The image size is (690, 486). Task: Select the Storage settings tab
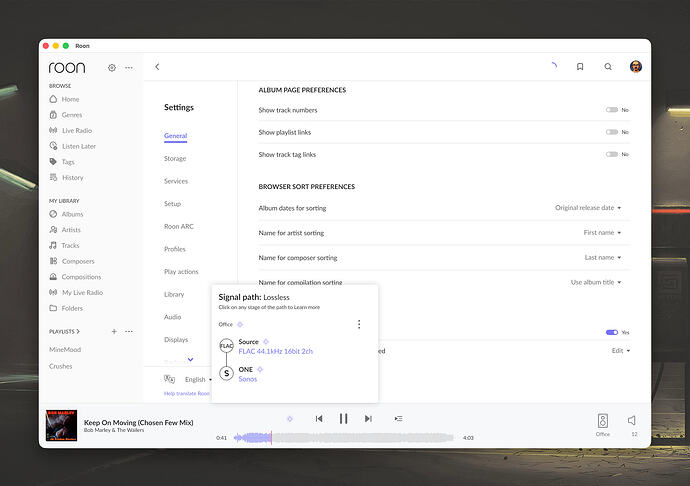point(175,158)
